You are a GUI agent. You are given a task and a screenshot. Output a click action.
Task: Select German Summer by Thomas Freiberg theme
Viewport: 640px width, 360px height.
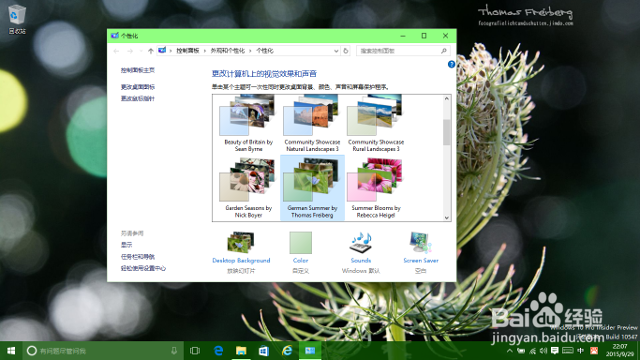(312, 188)
